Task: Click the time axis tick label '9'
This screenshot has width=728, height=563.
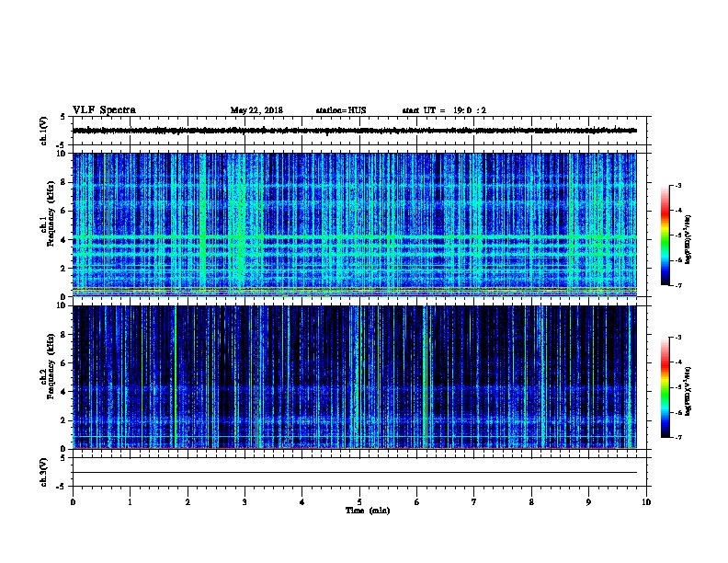Action: [x=588, y=502]
